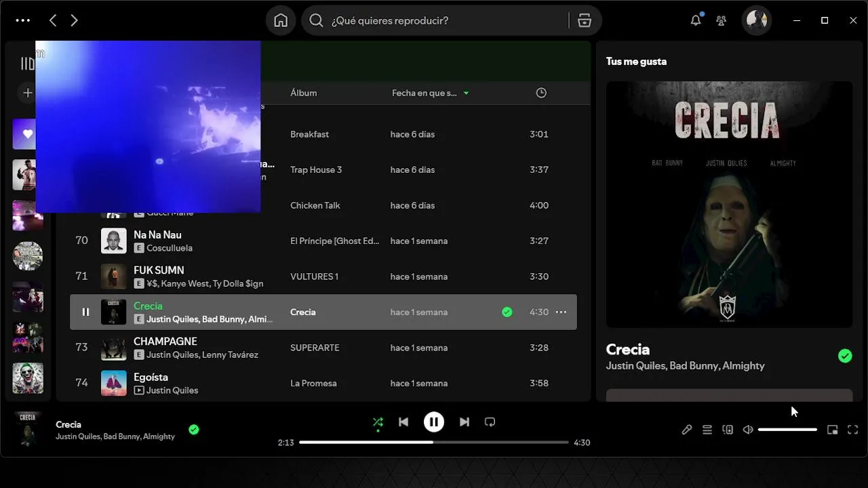Open the user profile avatar menu

pos(757,20)
